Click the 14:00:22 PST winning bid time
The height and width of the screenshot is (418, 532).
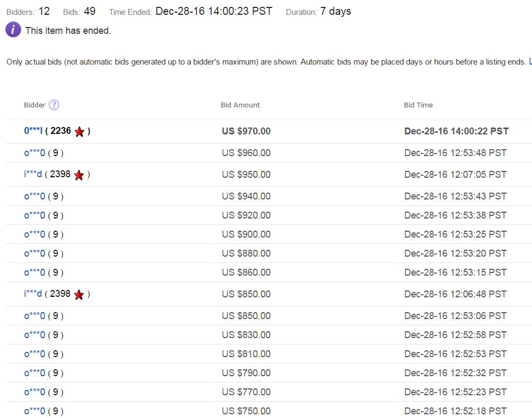[456, 131]
